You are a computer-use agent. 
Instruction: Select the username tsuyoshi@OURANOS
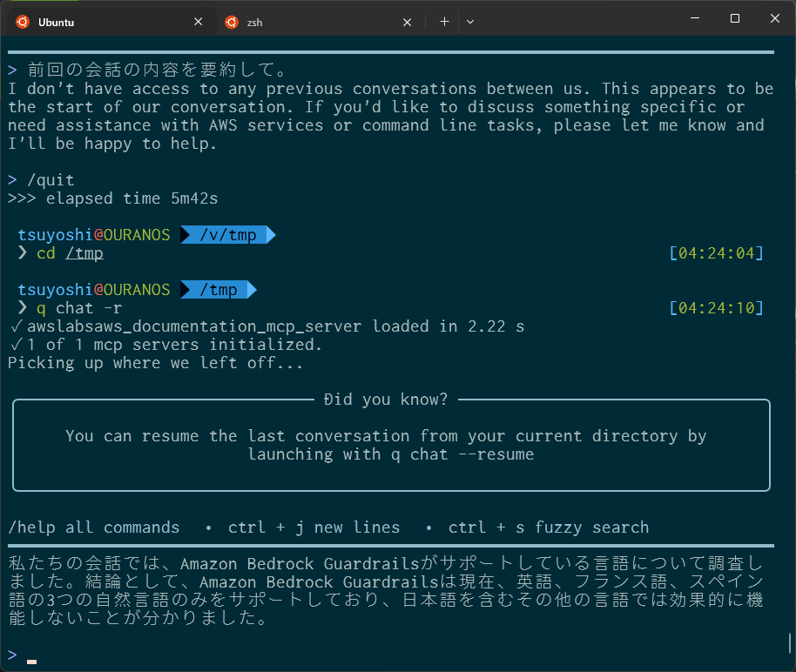click(x=93, y=234)
